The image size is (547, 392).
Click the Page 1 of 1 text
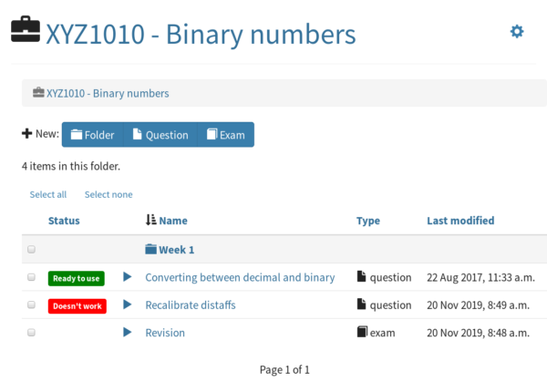click(284, 370)
